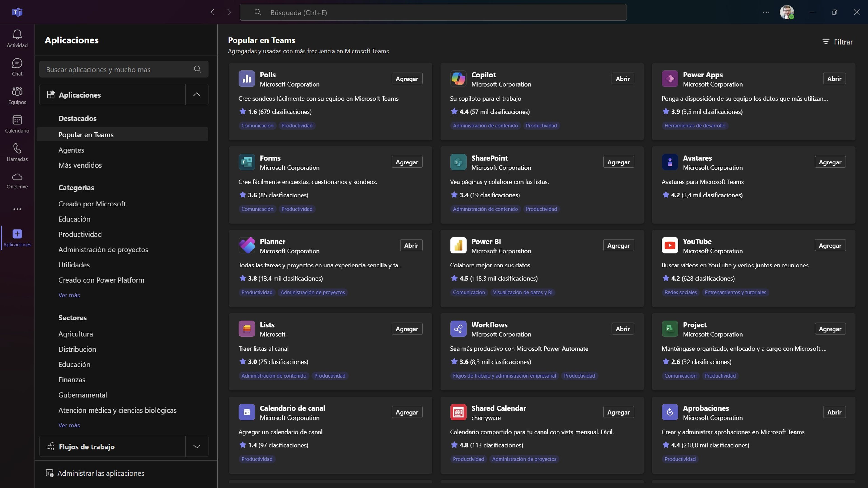Open Planner with Abrir
This screenshot has width=868, height=488.
click(x=411, y=246)
